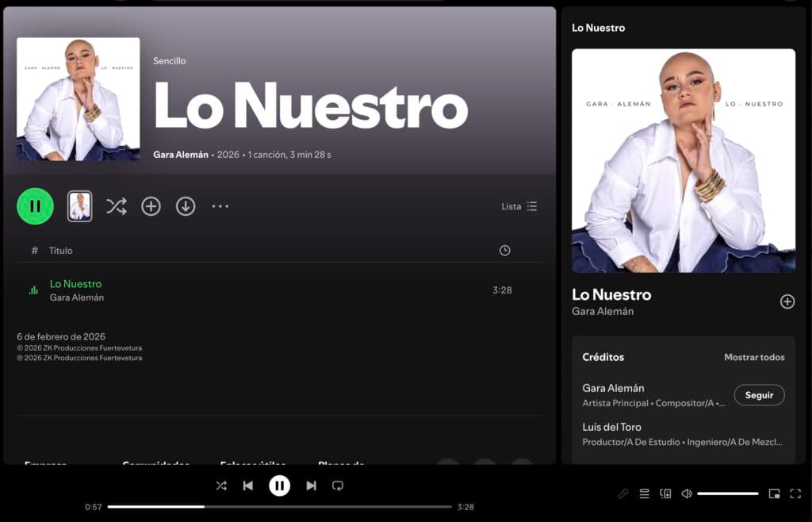Open the miniplayer
Image resolution: width=812 pixels, height=522 pixels.
click(776, 493)
